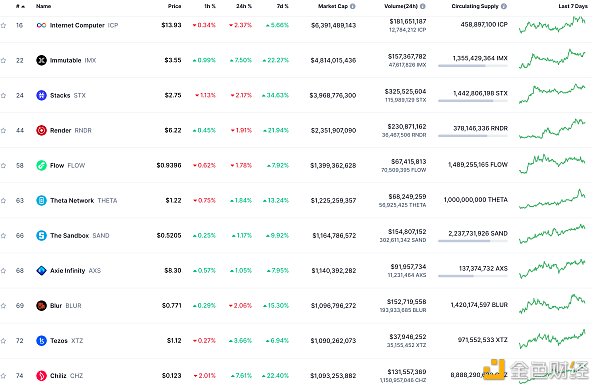The width and height of the screenshot is (600, 391).
Task: Click the Immutable IMX coin logo
Action: (41, 60)
